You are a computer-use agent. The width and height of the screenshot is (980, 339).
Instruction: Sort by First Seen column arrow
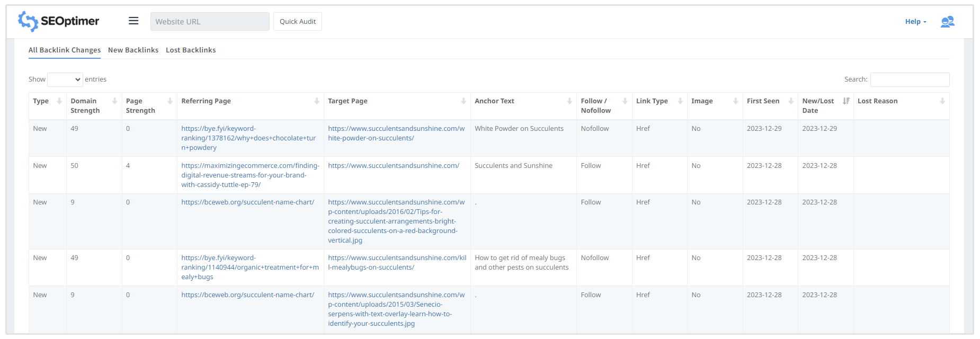pyautogui.click(x=791, y=101)
